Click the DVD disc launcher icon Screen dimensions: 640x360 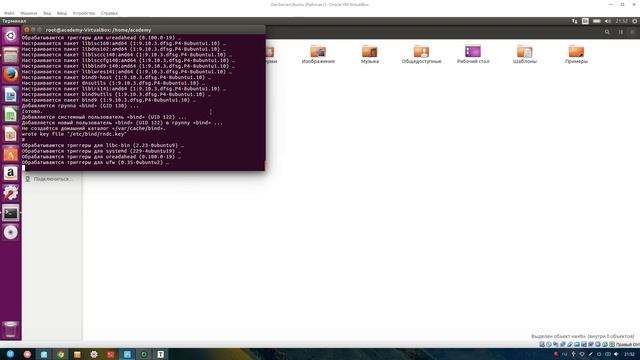(11, 232)
